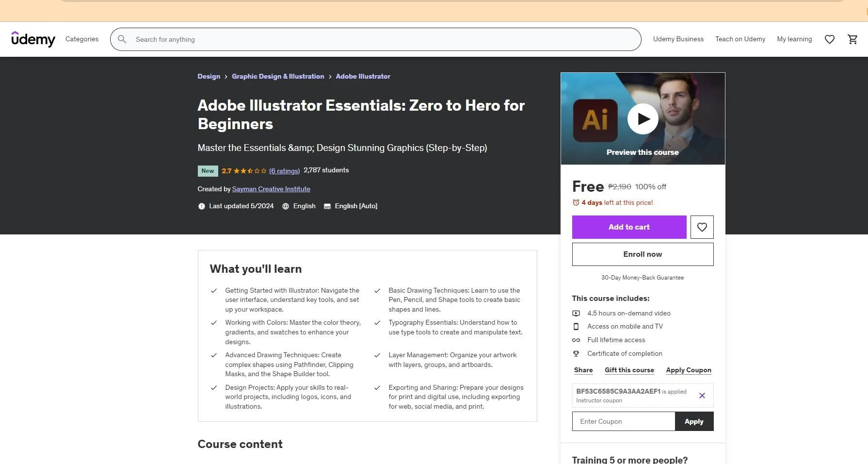This screenshot has height=464, width=868.
Task: Click the English [Auto] captions text
Action: [356, 206]
